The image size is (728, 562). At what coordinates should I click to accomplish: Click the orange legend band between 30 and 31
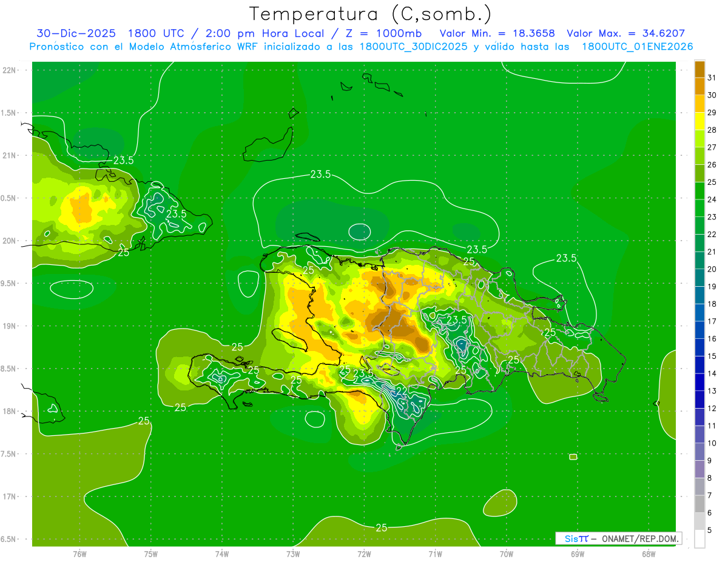point(699,86)
